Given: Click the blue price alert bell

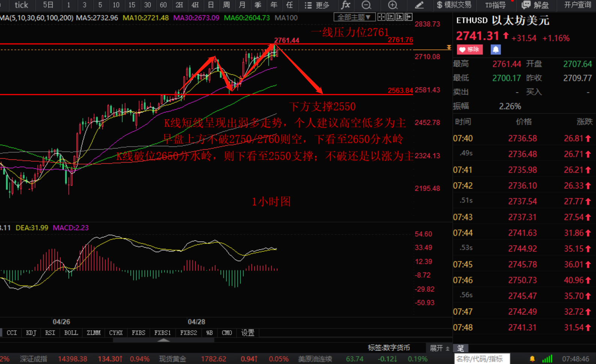Looking at the screenshot, I should pos(495,50).
